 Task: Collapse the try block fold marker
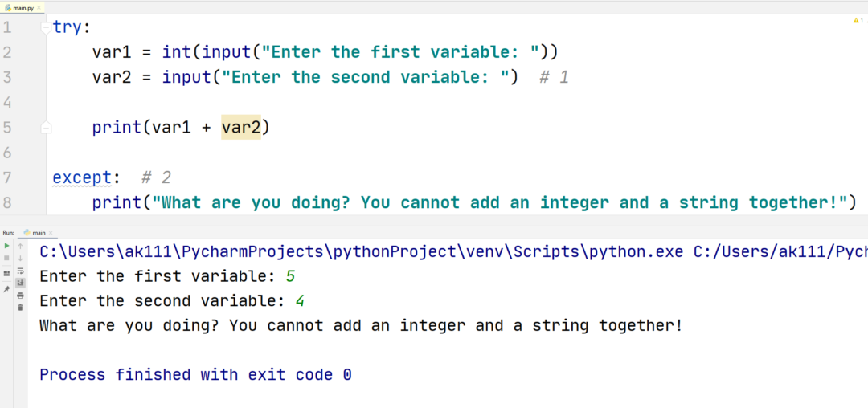[47, 28]
